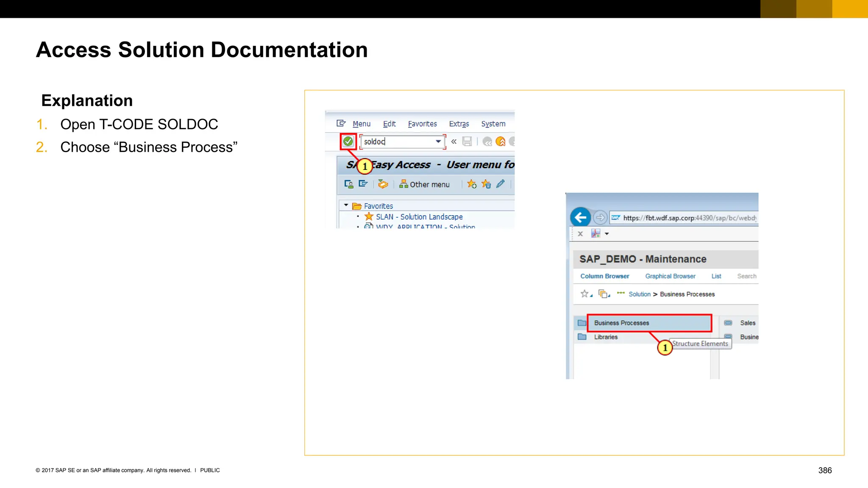
Task: Click the Add to Favorites star icon
Action: click(472, 184)
